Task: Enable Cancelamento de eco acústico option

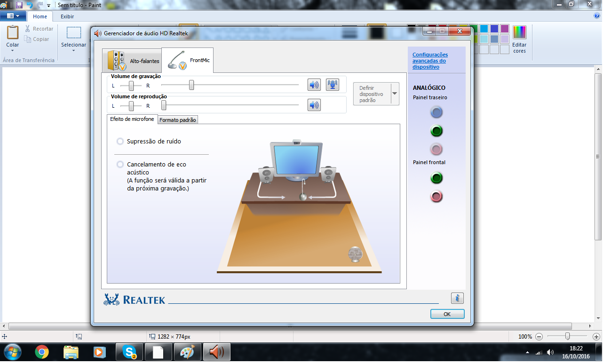Action: [120, 164]
